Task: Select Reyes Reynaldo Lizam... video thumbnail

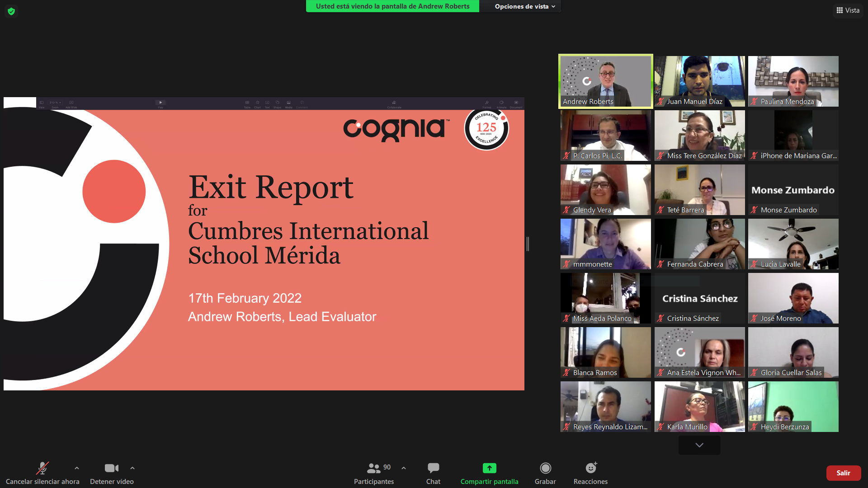Action: pyautogui.click(x=606, y=407)
